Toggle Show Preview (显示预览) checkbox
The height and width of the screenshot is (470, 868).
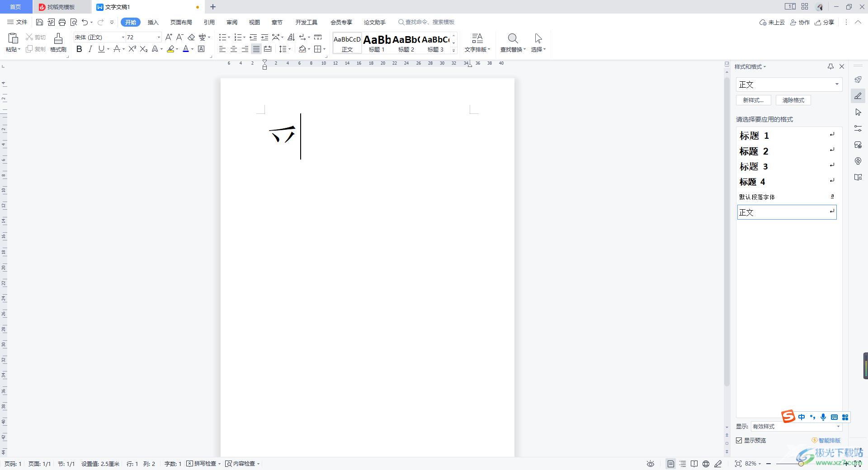tap(739, 440)
